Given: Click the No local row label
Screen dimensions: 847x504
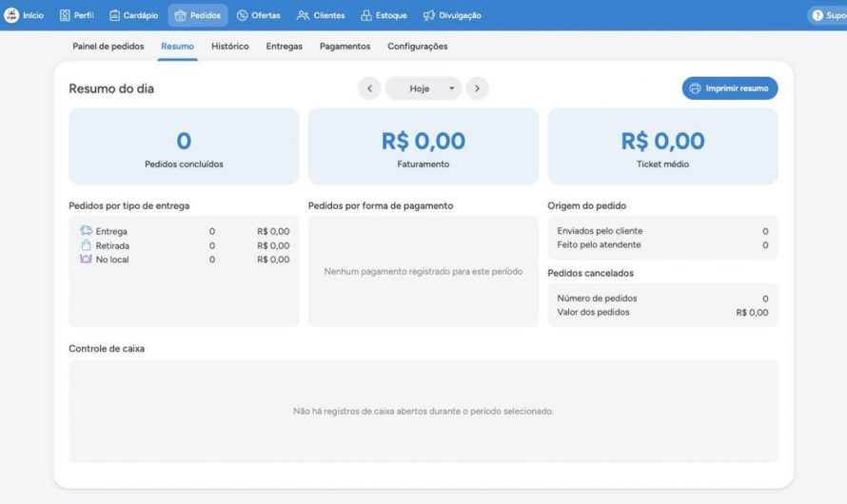Looking at the screenshot, I should (112, 260).
